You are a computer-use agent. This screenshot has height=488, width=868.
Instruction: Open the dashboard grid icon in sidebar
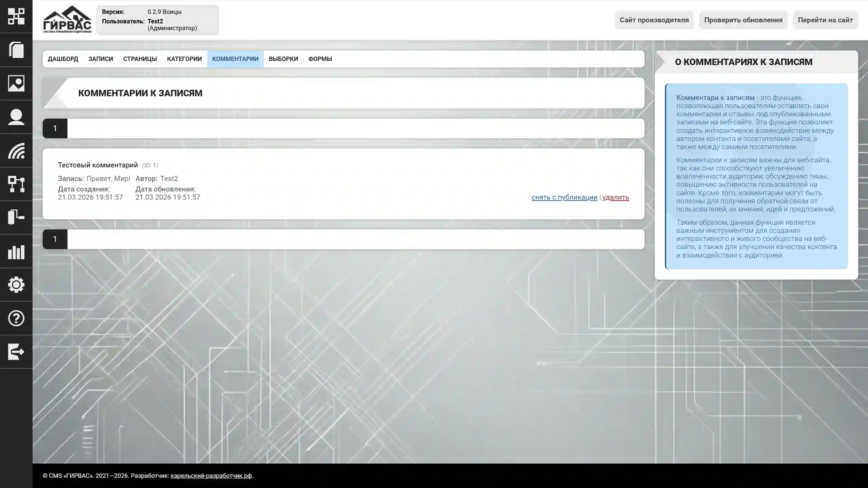[x=16, y=16]
